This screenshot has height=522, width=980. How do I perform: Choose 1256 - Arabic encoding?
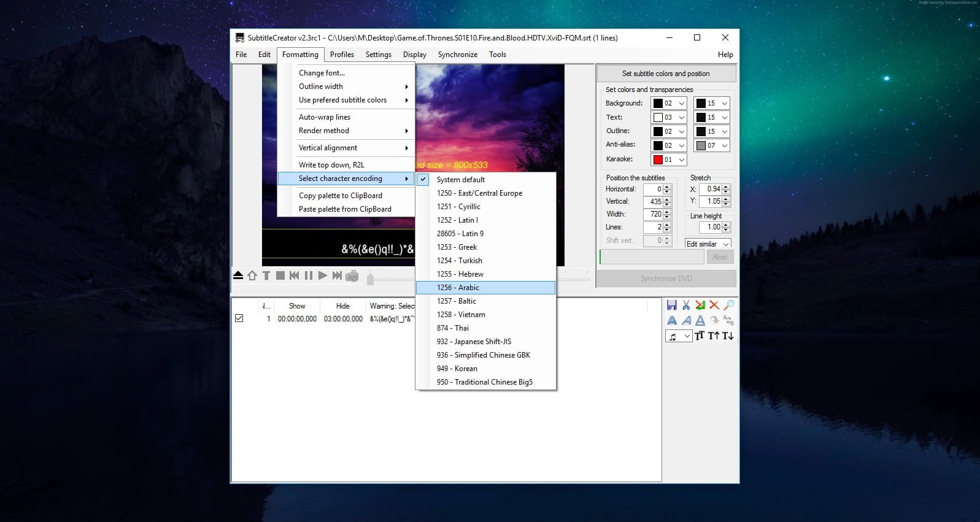tap(458, 288)
